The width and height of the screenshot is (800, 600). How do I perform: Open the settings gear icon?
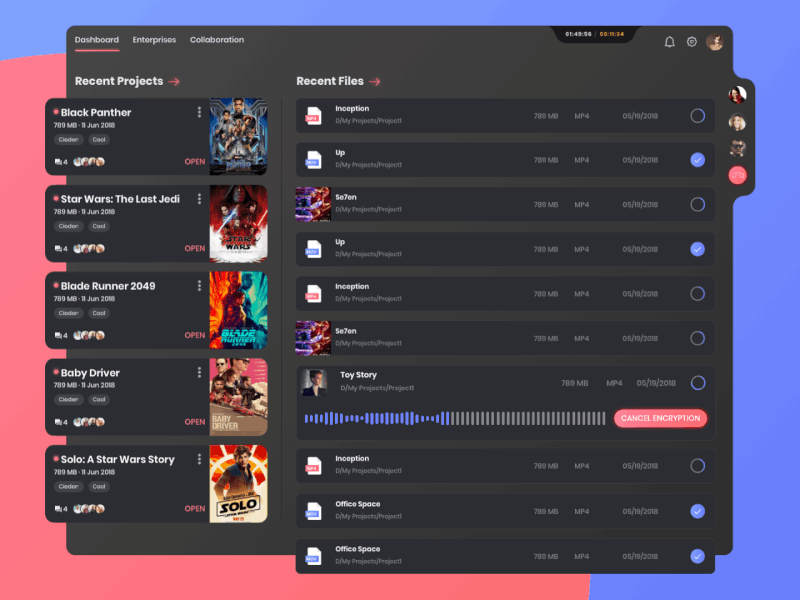691,42
